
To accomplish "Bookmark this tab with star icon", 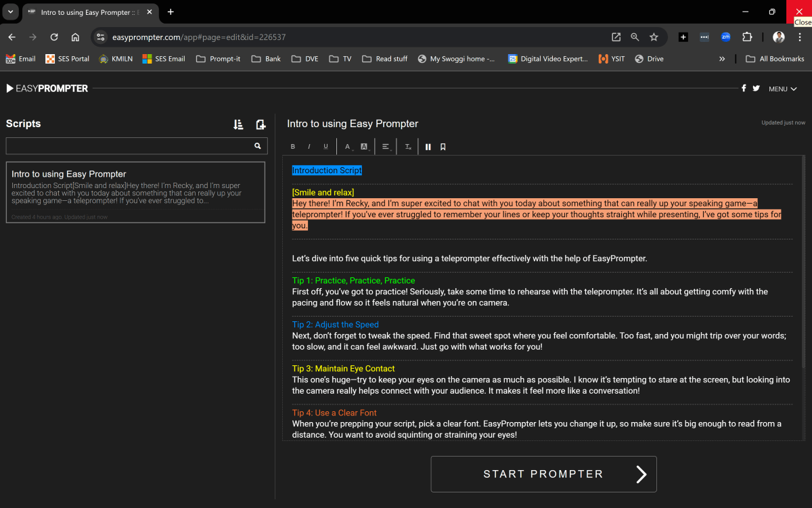I will (x=654, y=37).
